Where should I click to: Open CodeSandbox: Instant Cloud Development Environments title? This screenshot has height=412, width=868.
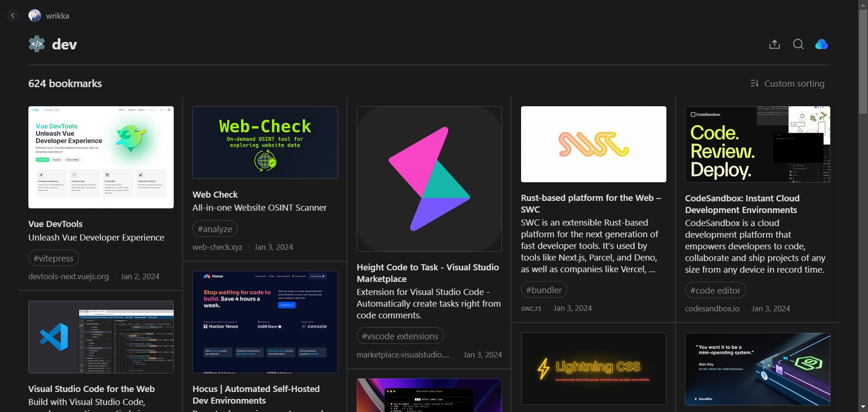click(742, 204)
